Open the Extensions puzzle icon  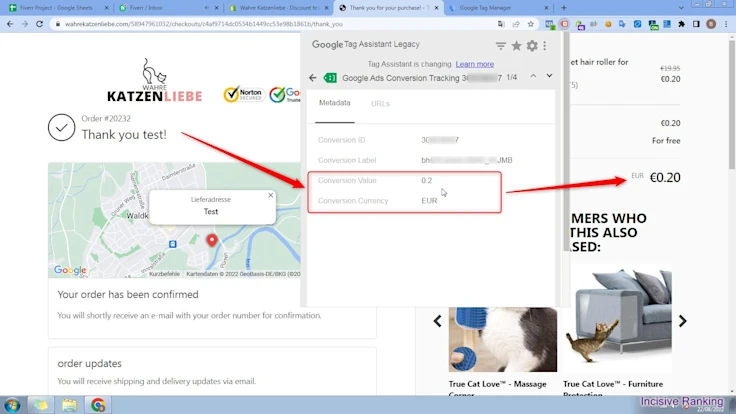[682, 24]
